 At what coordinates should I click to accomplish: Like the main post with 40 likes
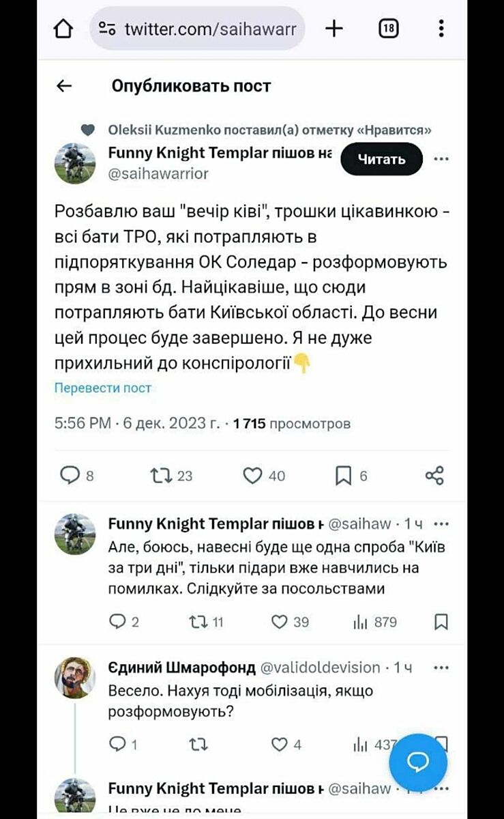pyautogui.click(x=253, y=475)
